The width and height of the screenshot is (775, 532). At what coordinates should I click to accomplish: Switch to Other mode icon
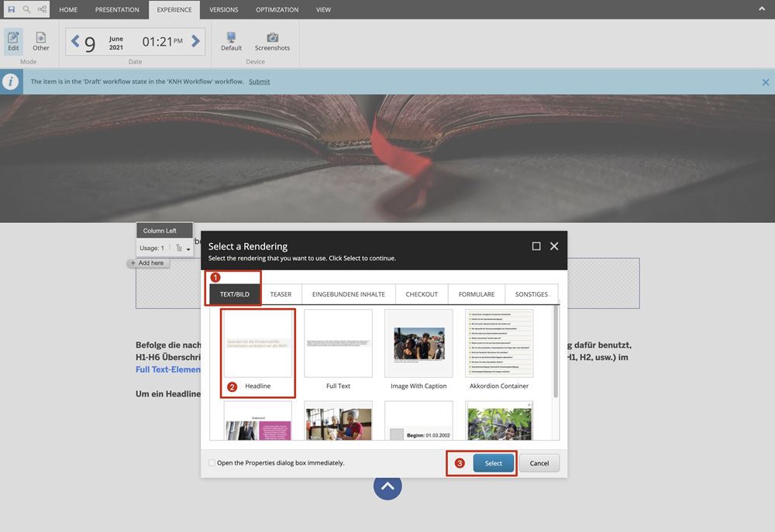(x=40, y=40)
